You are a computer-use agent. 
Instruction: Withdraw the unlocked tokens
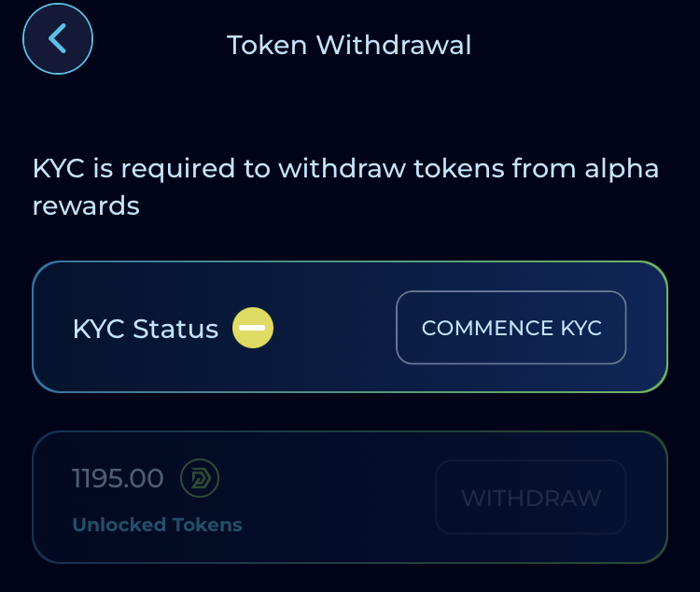(x=531, y=498)
